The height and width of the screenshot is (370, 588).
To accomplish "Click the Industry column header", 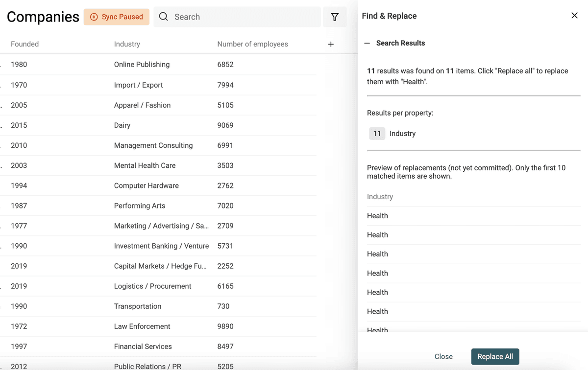I will [x=127, y=44].
